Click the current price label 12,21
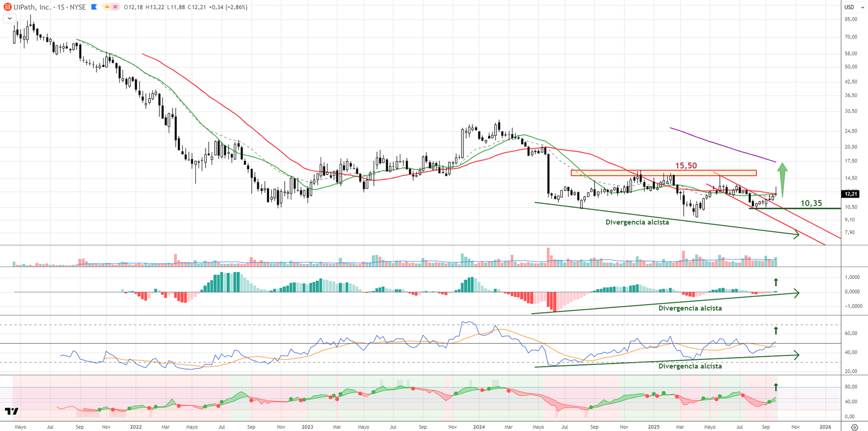The image size is (868, 431). (x=851, y=194)
